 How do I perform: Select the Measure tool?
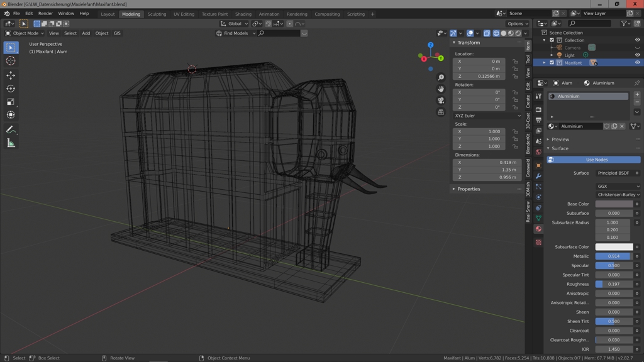pos(11,143)
